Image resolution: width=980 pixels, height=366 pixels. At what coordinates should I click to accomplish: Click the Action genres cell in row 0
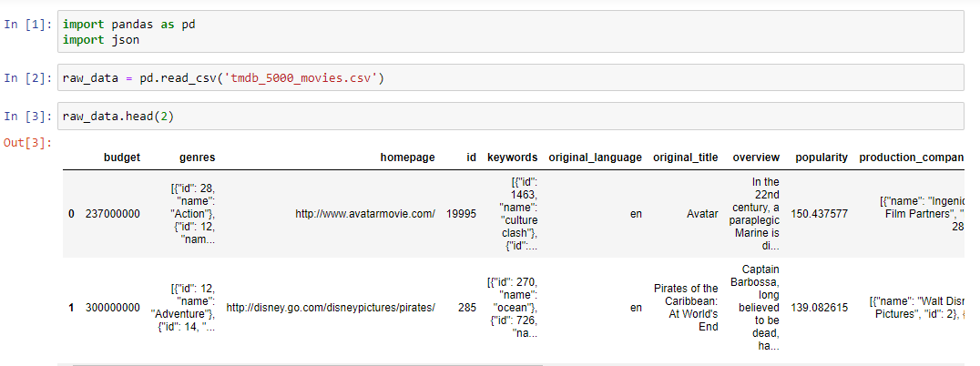191,214
